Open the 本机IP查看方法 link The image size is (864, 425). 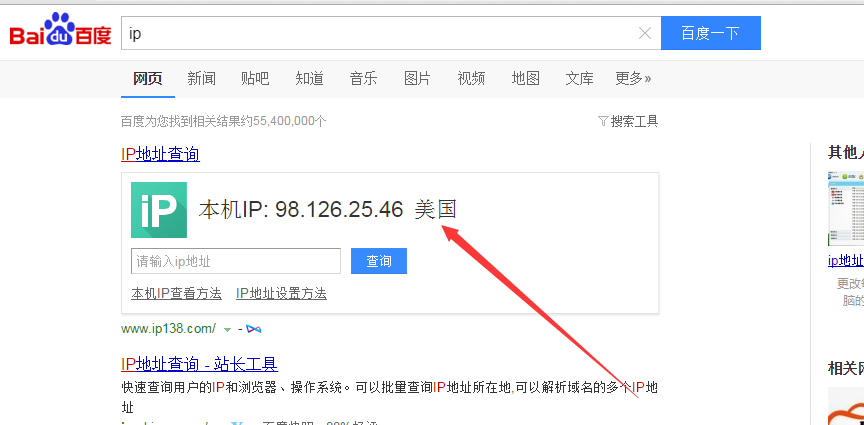coord(176,293)
